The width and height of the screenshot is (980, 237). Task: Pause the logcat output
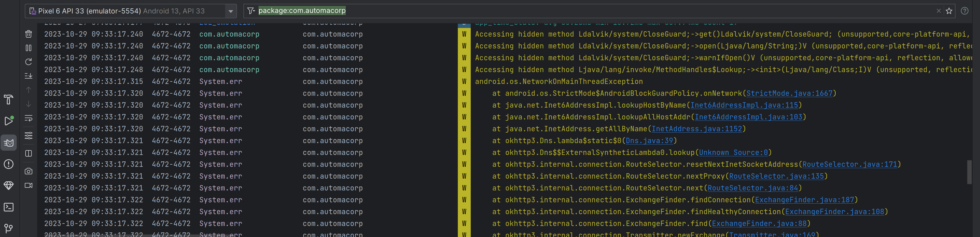29,48
